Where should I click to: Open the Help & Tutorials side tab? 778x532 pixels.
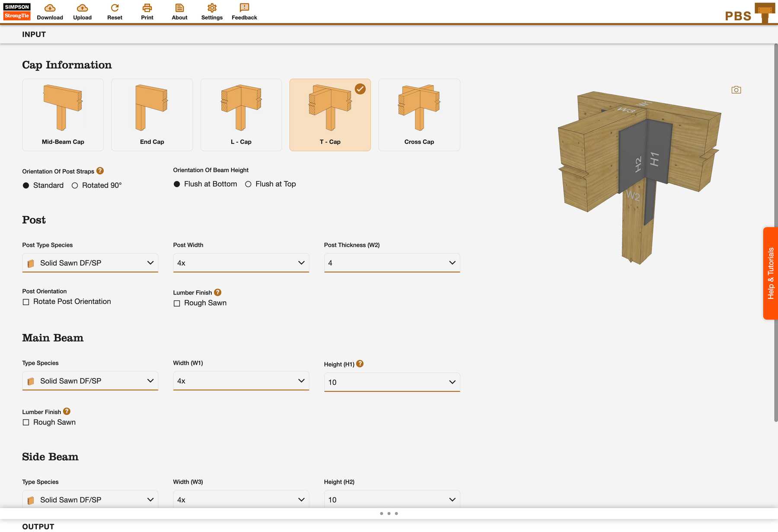point(770,273)
